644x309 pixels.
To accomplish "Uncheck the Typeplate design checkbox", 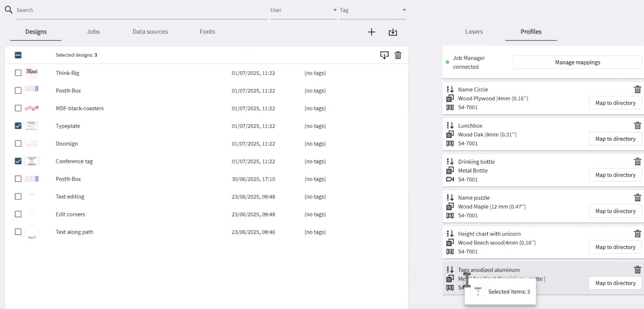I will 18,126.
